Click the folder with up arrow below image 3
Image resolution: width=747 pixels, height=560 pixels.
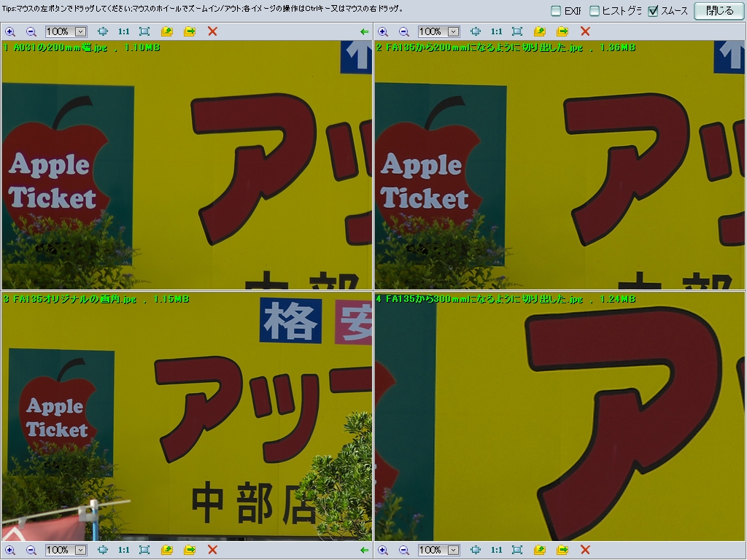pos(167,550)
